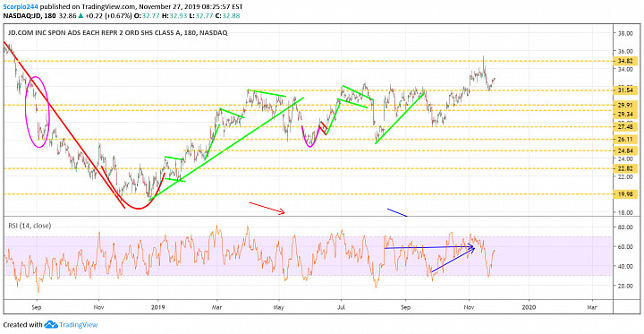Image resolution: width=644 pixels, height=334 pixels.
Task: Click the C:32.88 close value
Action: [226, 16]
